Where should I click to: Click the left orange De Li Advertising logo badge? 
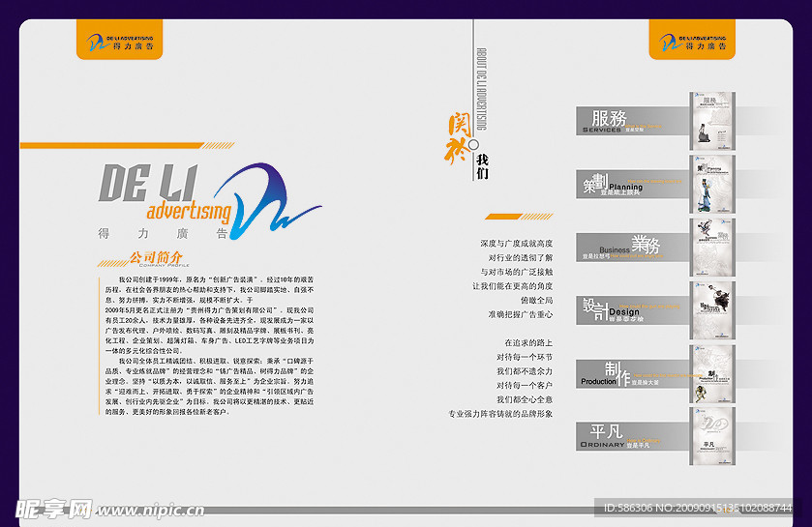tap(120, 40)
